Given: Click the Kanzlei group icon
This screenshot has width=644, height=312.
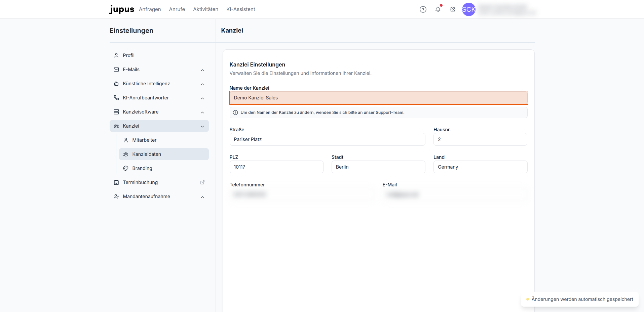Looking at the screenshot, I should tap(116, 126).
